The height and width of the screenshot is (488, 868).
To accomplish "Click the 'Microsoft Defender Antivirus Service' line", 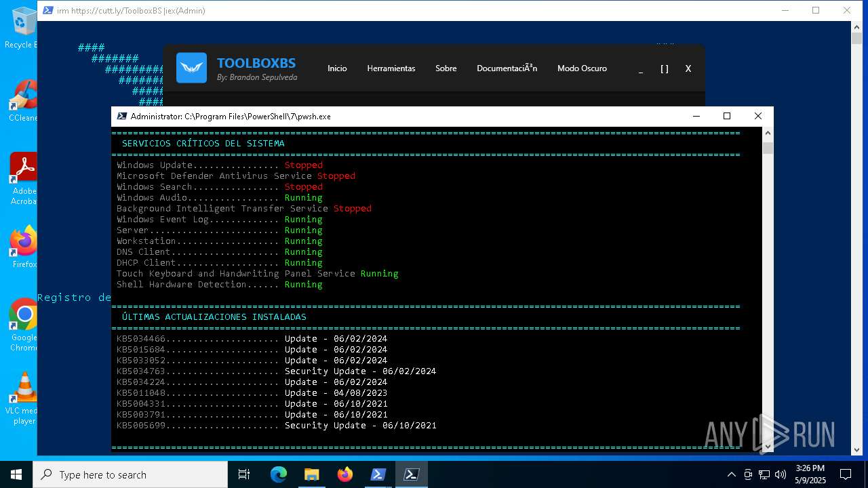I will (x=236, y=176).
